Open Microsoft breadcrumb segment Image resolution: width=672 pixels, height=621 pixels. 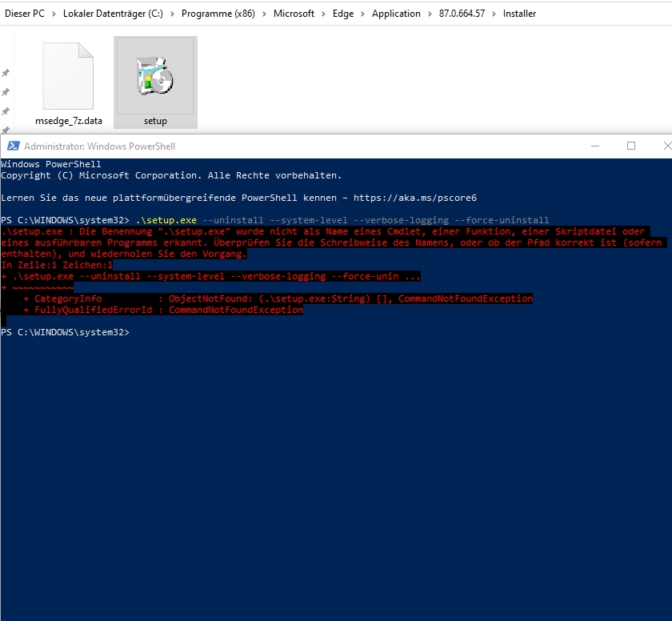[x=294, y=14]
